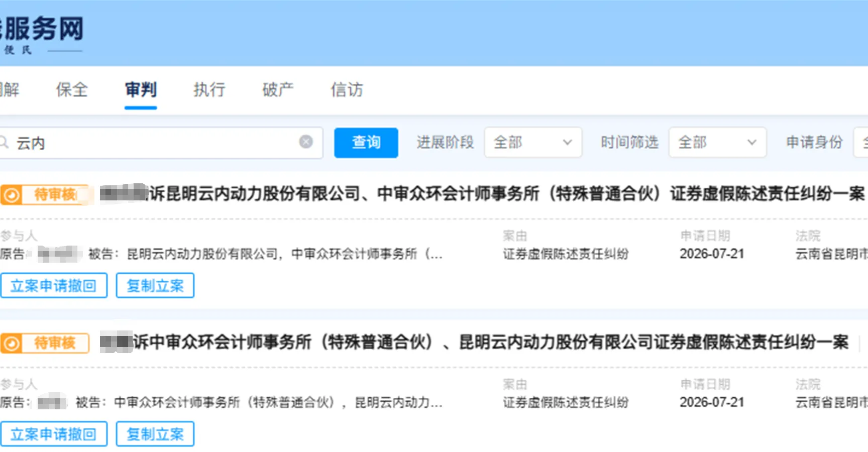This screenshot has height=452, width=868.
Task: Open the 时间筛选 dropdown set to 全部
Action: point(717,143)
